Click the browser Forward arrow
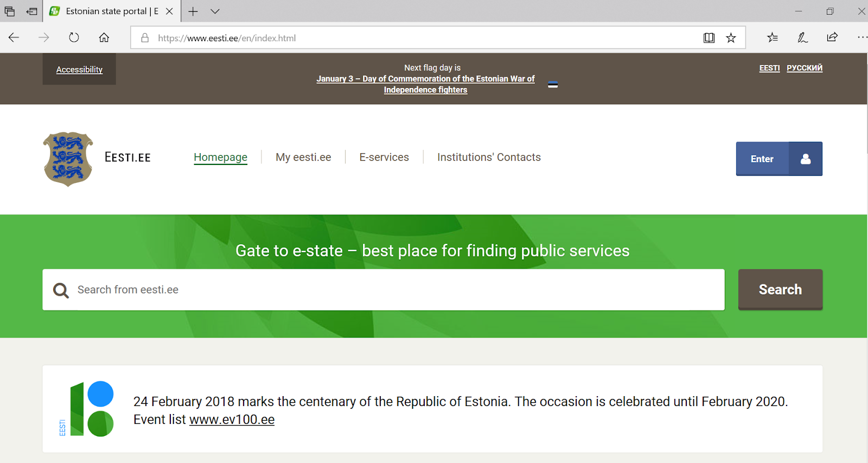 pyautogui.click(x=44, y=37)
